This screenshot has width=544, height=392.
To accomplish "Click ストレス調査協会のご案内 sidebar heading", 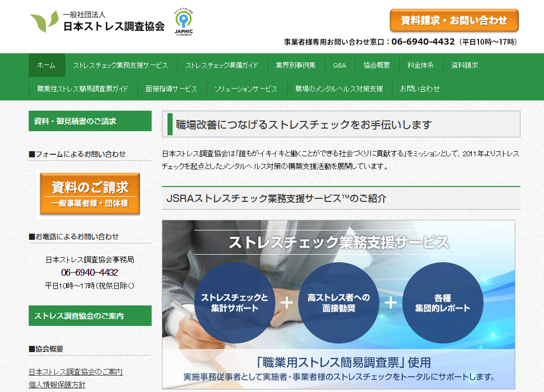I will 90,316.
